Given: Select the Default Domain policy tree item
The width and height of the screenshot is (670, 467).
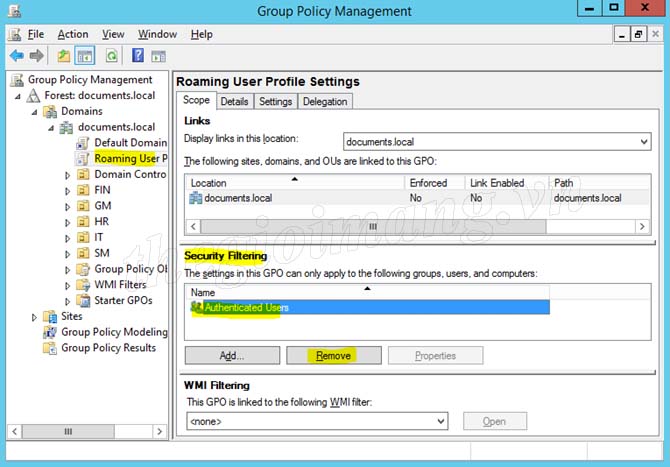Looking at the screenshot, I should coord(130,143).
